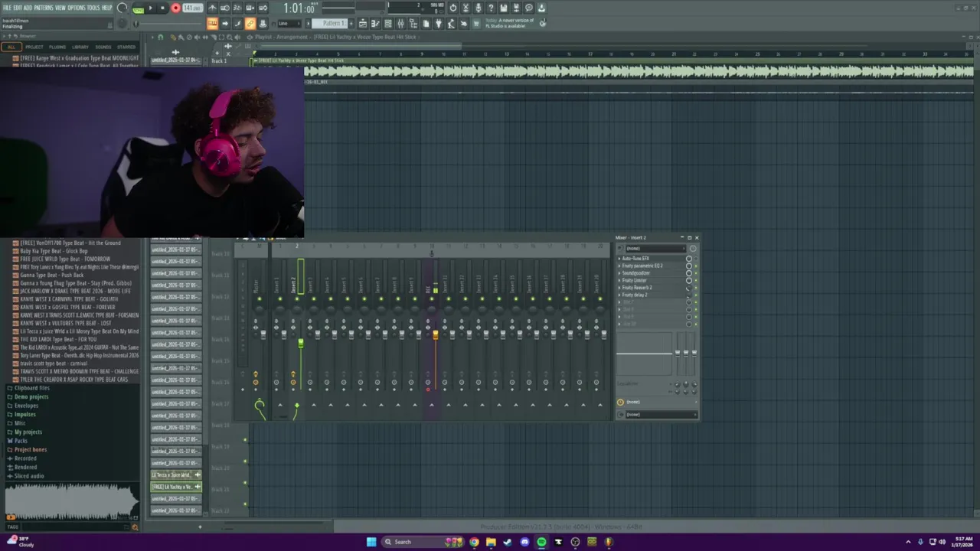Expand the Clipboard files folder
Screen dimensions: 980x551
click(x=32, y=388)
